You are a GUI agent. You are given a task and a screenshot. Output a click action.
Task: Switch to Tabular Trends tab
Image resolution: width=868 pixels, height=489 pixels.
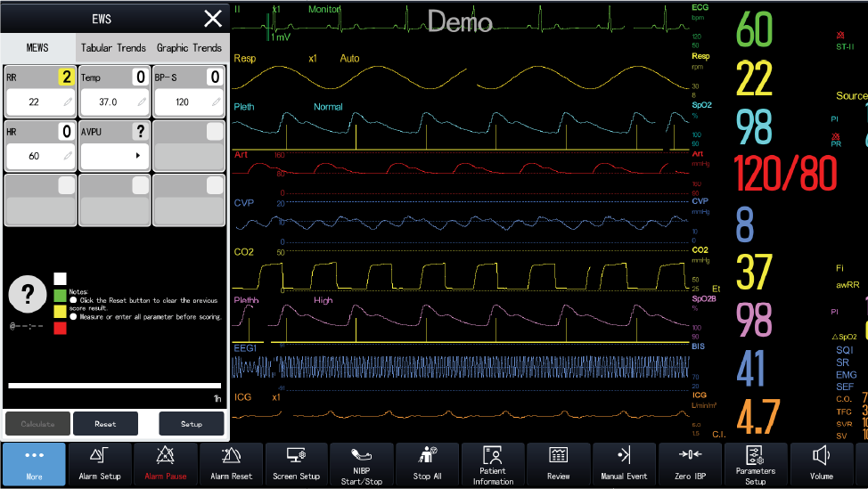click(x=114, y=47)
